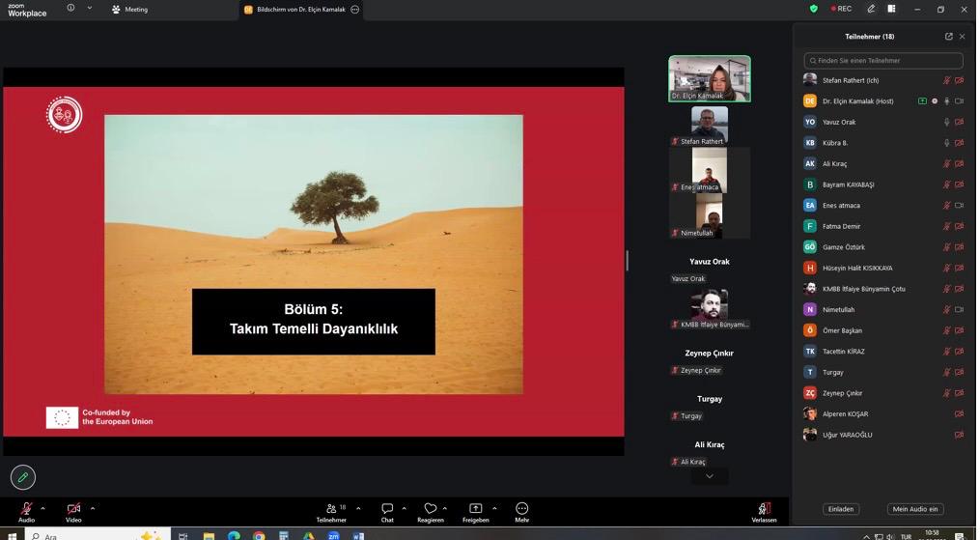980x540 pixels.
Task: Expand the video options arrow
Action: click(x=93, y=508)
